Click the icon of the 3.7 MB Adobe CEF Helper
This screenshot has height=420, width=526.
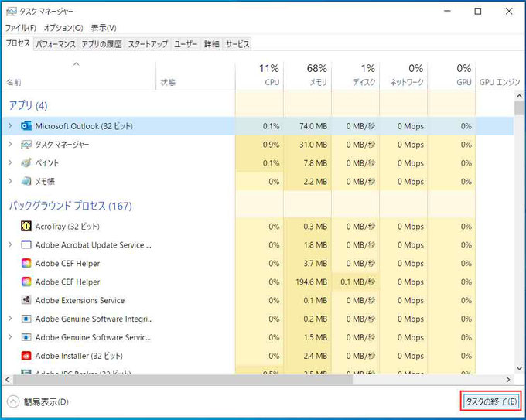(26, 263)
